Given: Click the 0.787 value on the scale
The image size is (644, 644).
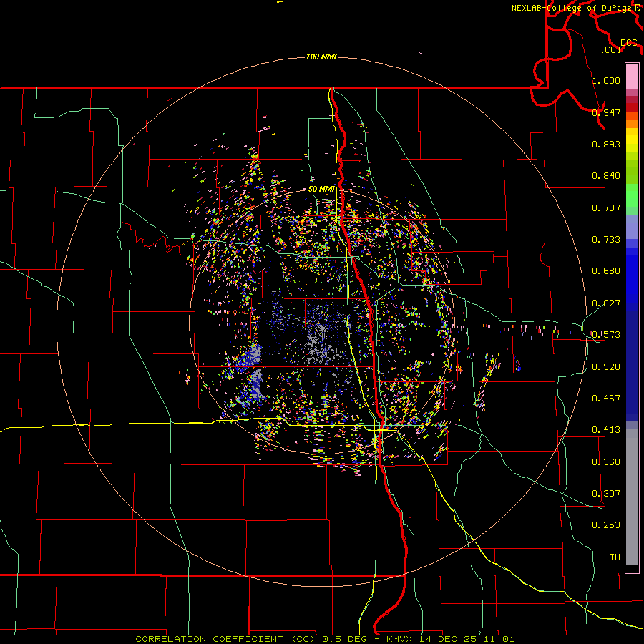Looking at the screenshot, I should 606,208.
